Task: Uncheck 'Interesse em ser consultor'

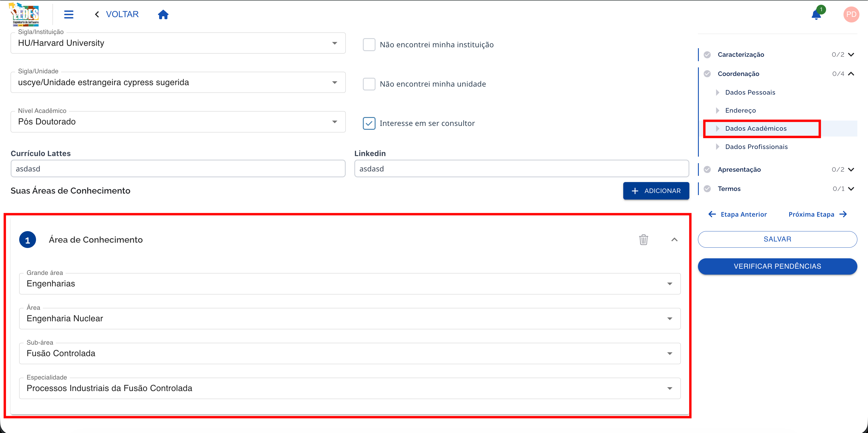Action: [369, 124]
